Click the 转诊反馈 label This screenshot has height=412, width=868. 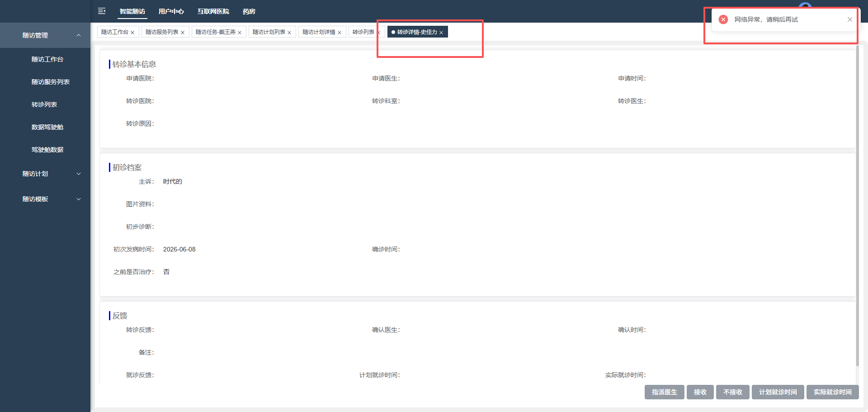140,330
